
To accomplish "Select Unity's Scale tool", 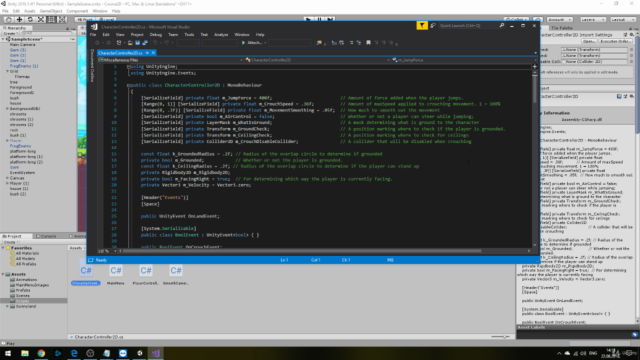I will (41, 19).
